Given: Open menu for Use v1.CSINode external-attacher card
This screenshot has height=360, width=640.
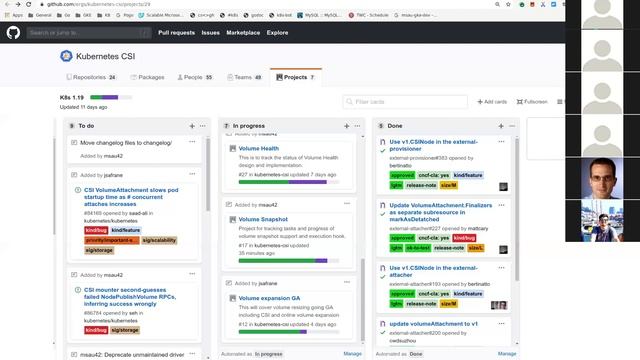Looking at the screenshot, I should pos(501,268).
